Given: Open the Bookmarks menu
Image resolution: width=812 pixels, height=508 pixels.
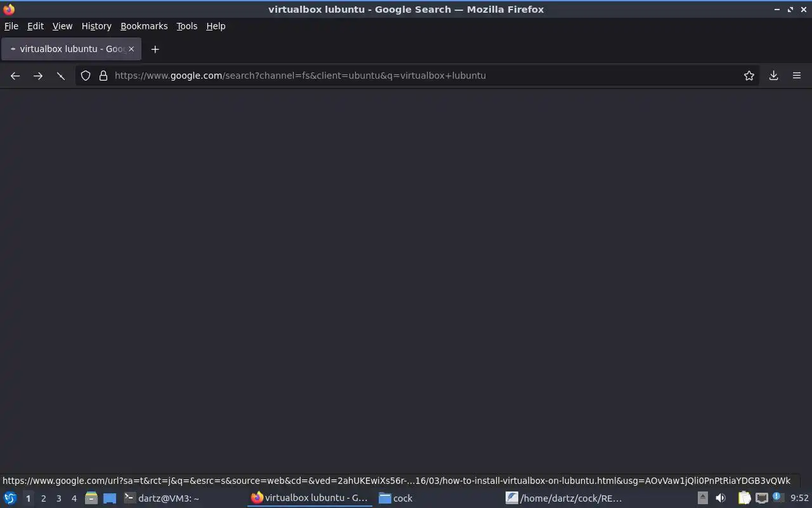Looking at the screenshot, I should tap(144, 26).
